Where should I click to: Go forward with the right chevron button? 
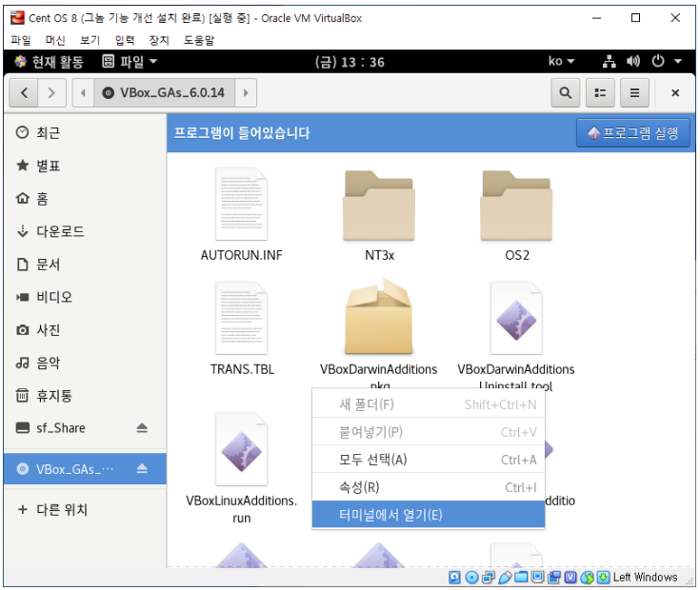(x=51, y=92)
